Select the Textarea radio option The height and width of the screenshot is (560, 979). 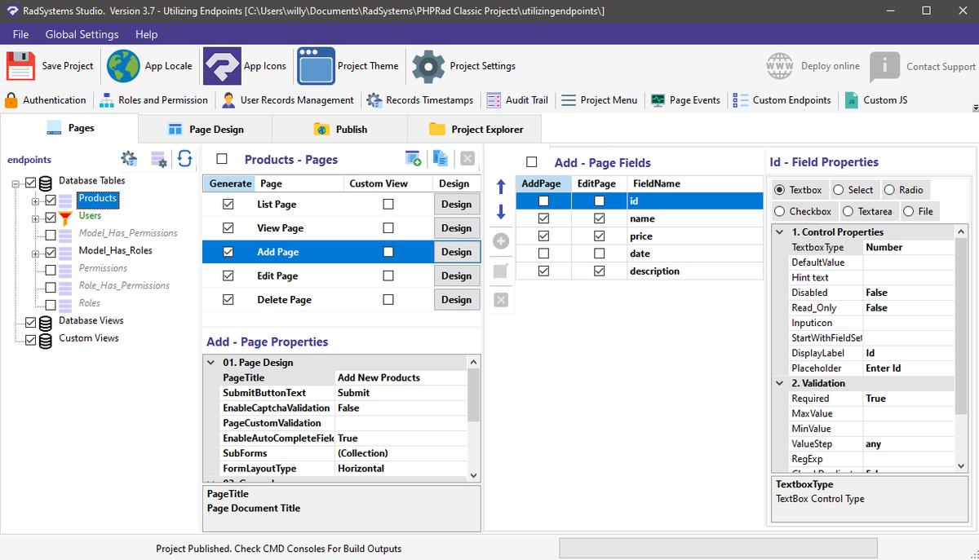click(x=867, y=211)
